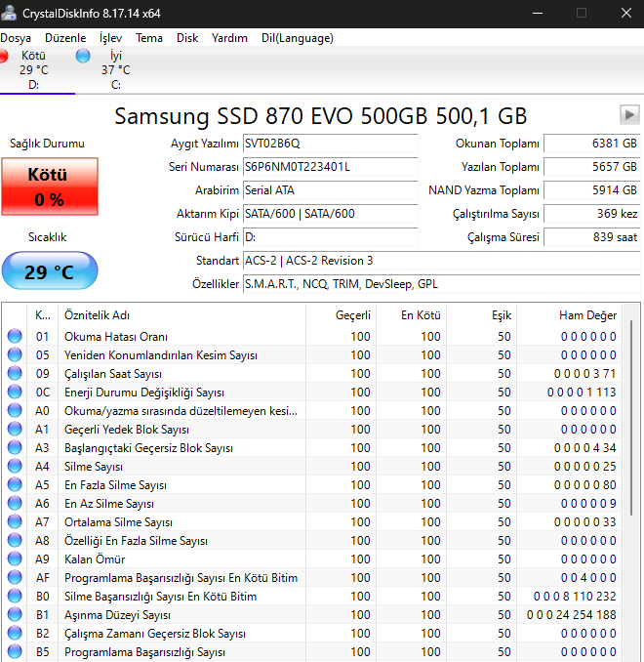Click the Geçerli column header
This screenshot has width=644, height=662.
point(341,315)
